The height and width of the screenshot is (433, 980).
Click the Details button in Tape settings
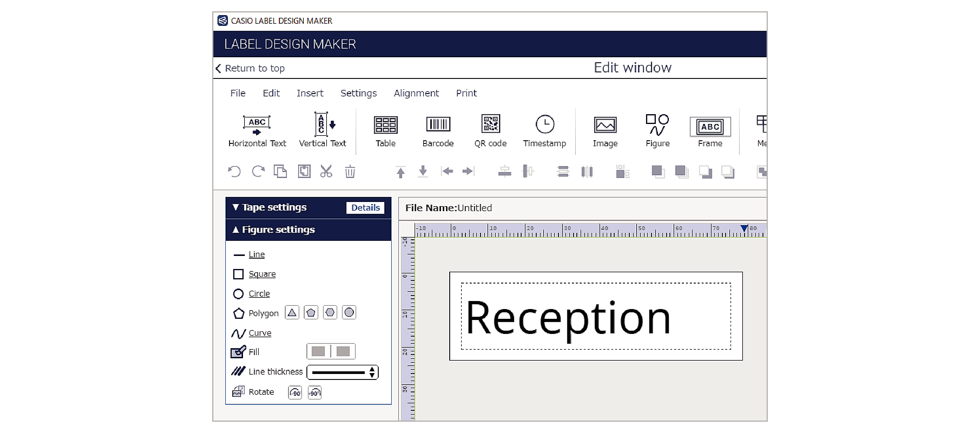365,208
